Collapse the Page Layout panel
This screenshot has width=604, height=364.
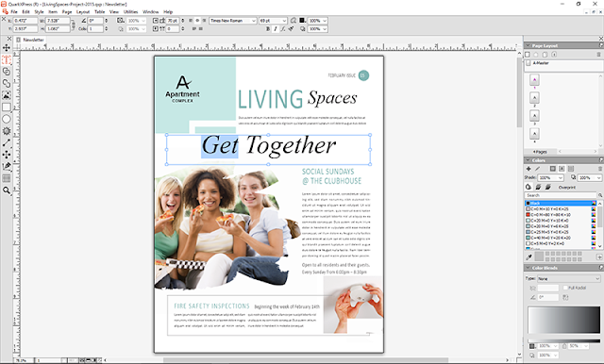pos(528,45)
